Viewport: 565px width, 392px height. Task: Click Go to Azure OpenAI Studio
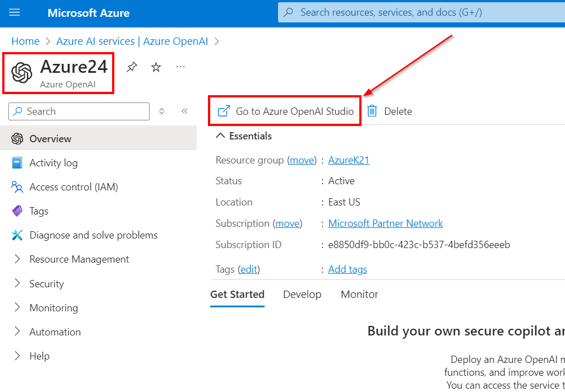(x=286, y=111)
